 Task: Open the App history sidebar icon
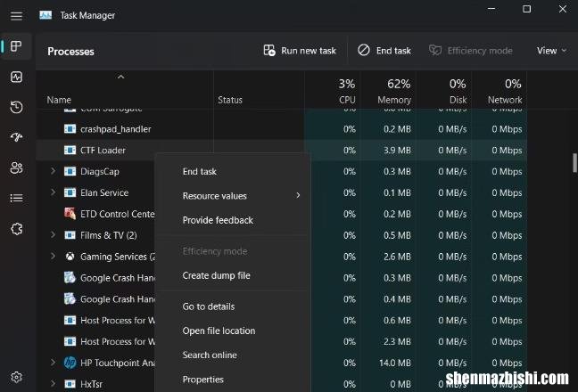pyautogui.click(x=16, y=107)
